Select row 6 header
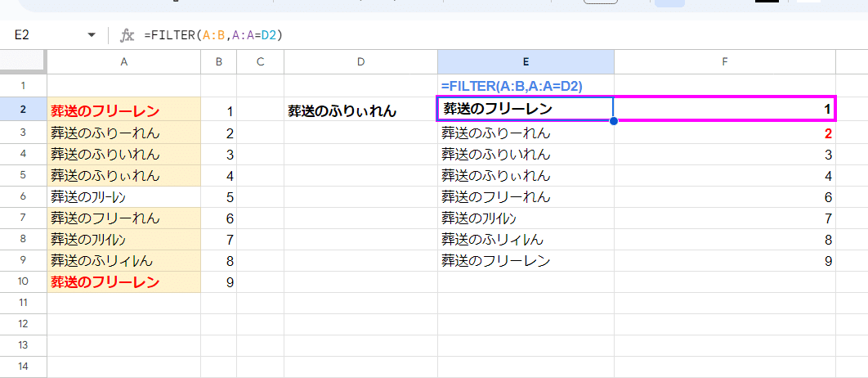This screenshot has height=378, width=868. pos(23,196)
